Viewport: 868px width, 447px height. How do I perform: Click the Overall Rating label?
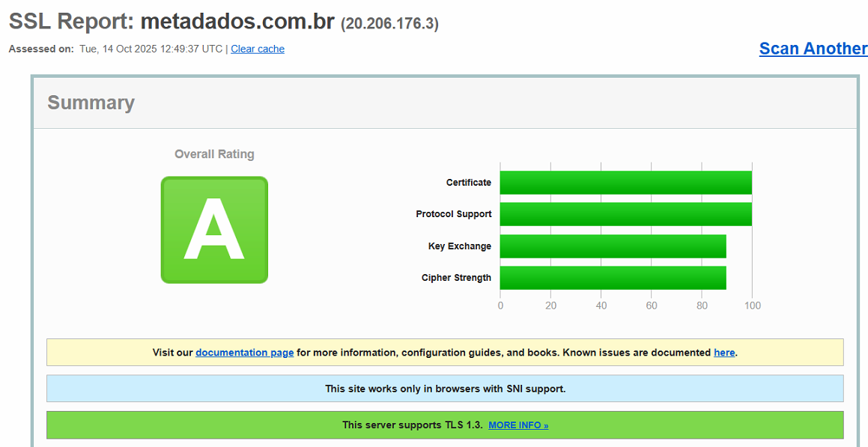pyautogui.click(x=214, y=154)
